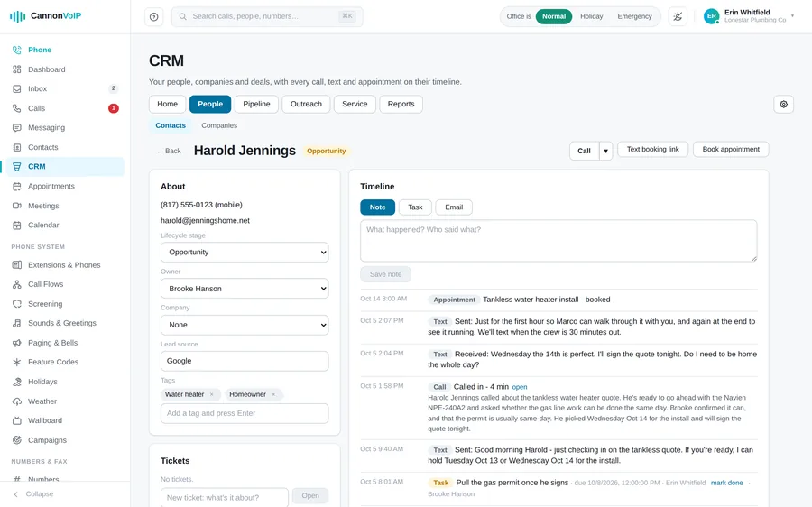The width and height of the screenshot is (812, 507).
Task: Open the Contacts sub-tab
Action: click(171, 125)
